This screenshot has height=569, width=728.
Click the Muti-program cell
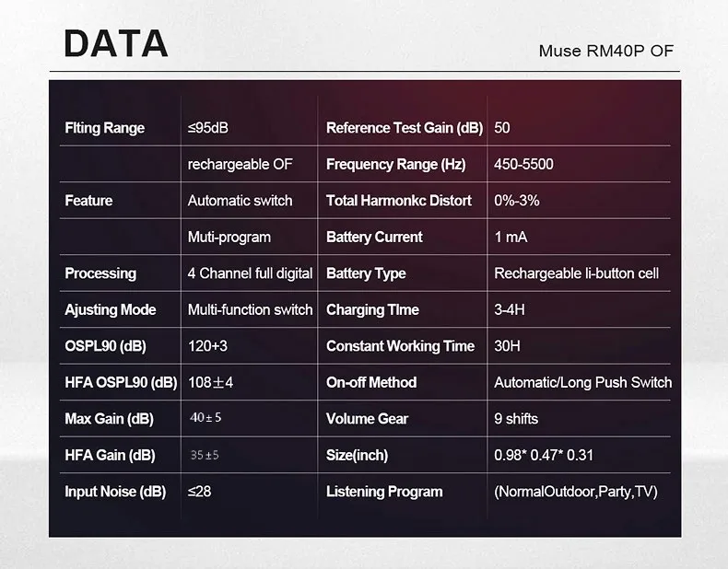tap(229, 237)
